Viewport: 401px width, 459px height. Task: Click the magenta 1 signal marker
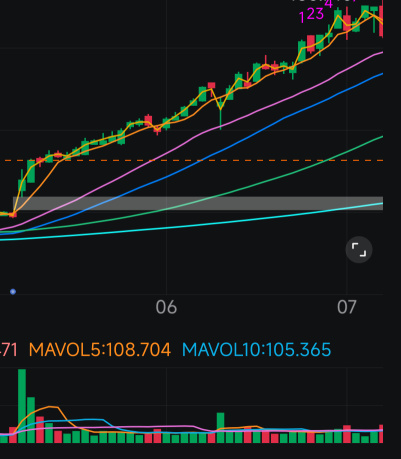click(302, 17)
